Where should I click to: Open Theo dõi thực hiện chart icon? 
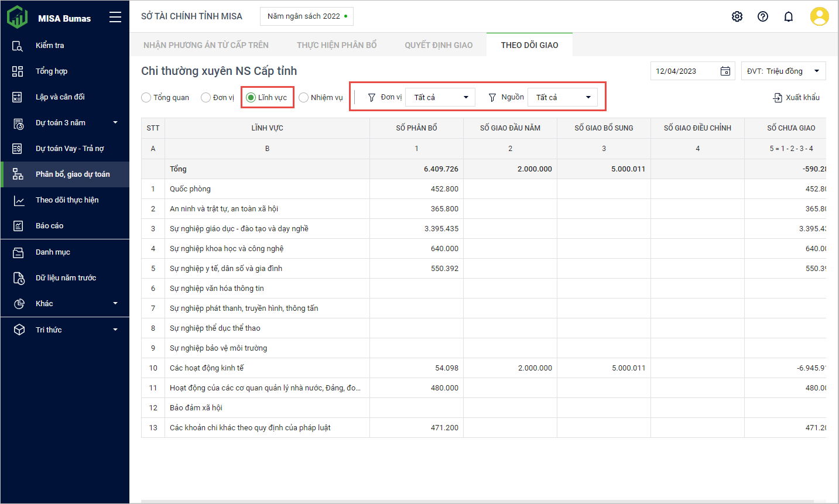pos(18,200)
